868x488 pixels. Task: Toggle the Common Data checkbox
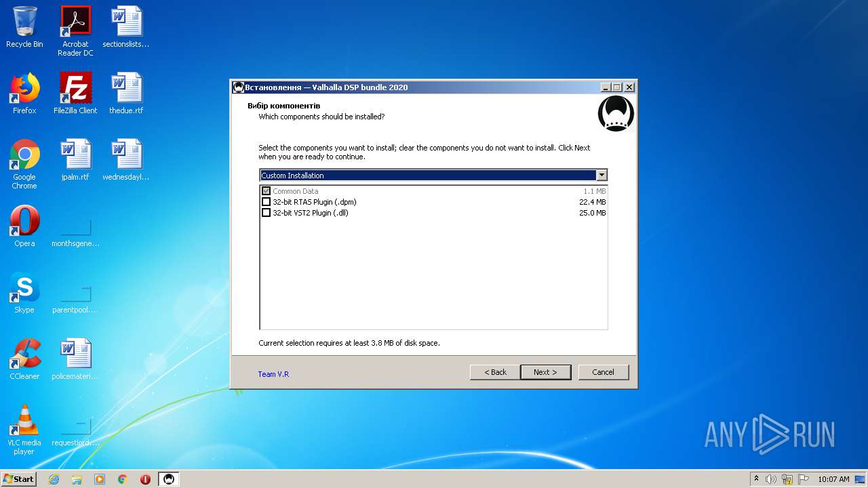click(x=266, y=191)
